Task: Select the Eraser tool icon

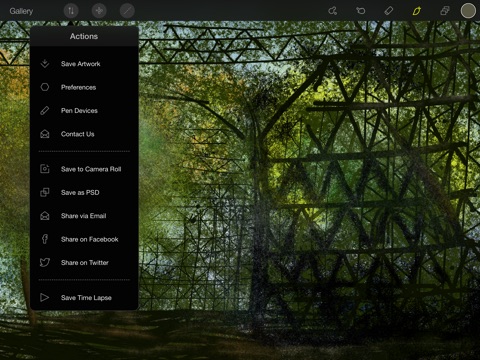Action: [389, 11]
